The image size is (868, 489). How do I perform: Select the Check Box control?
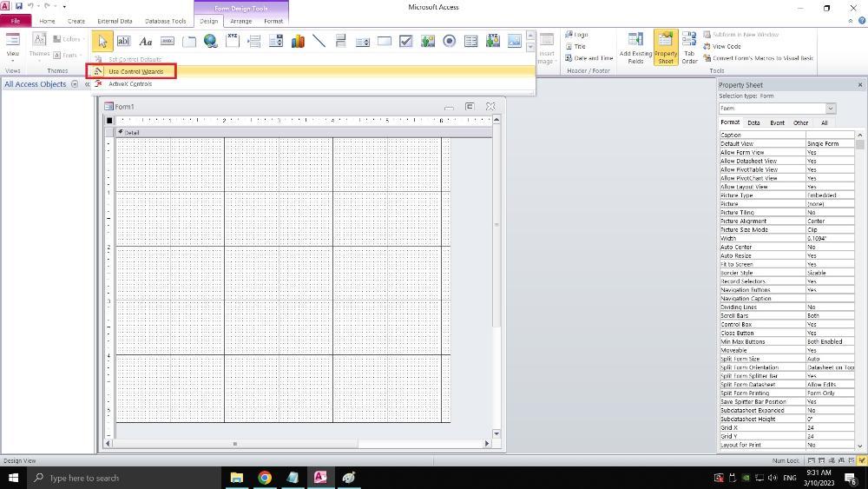point(405,41)
